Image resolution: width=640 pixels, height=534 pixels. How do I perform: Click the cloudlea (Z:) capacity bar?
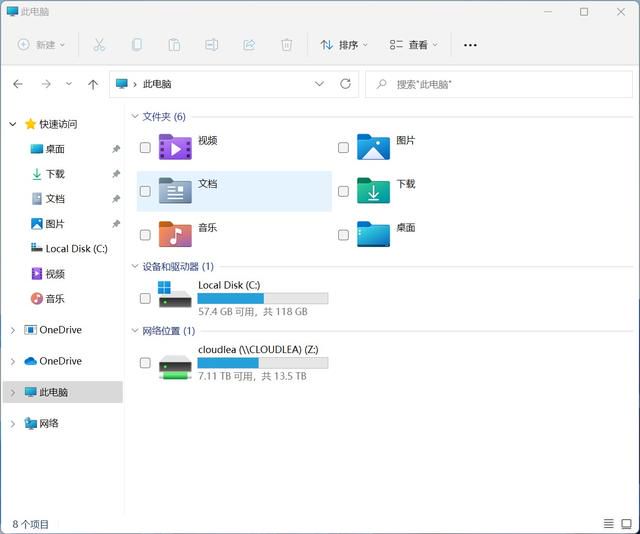click(263, 363)
